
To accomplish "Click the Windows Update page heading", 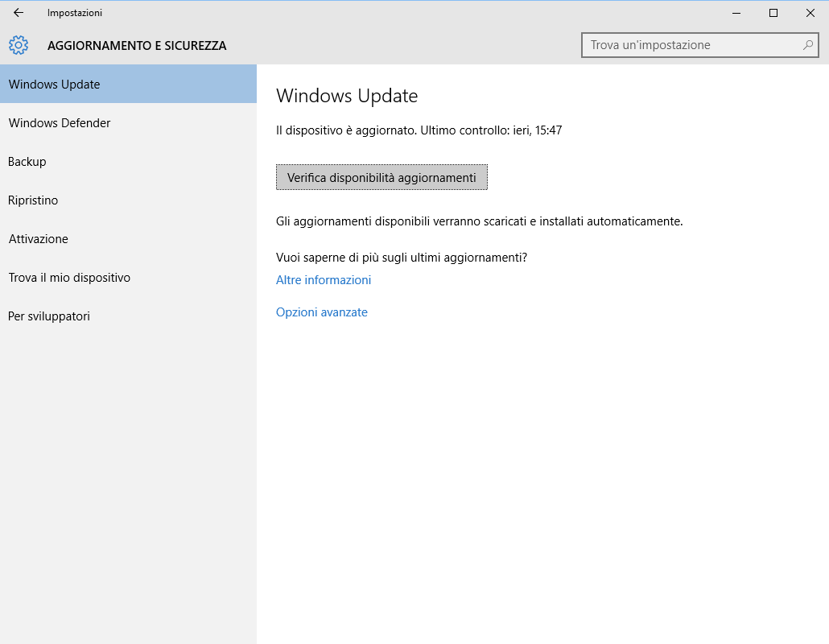I will pyautogui.click(x=347, y=96).
